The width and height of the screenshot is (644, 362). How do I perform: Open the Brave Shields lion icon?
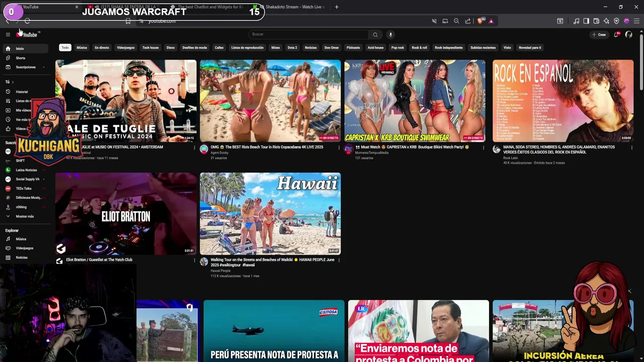pos(480,21)
